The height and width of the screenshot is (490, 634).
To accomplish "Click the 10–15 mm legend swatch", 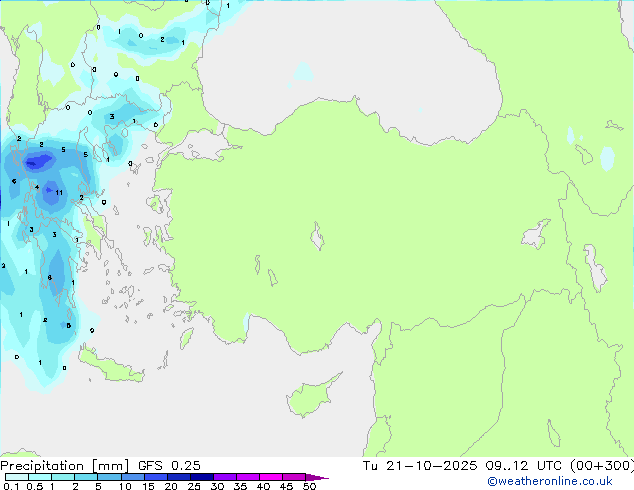I will 133,477.
